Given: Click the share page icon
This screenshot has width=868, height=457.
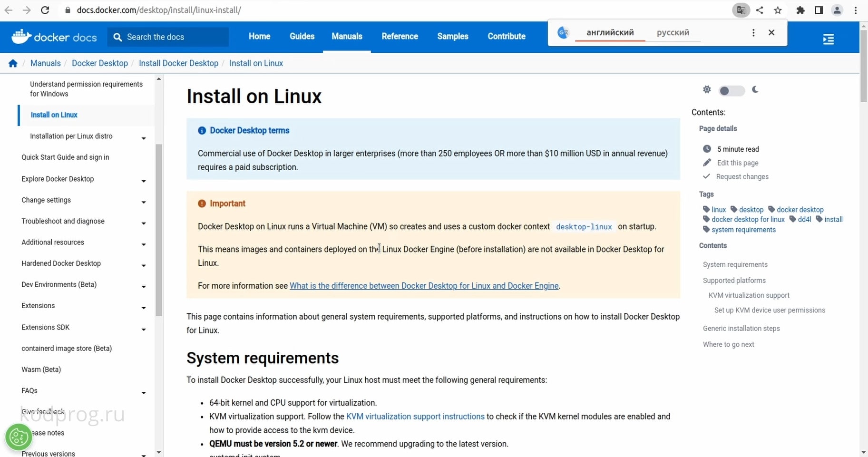Looking at the screenshot, I should (760, 10).
